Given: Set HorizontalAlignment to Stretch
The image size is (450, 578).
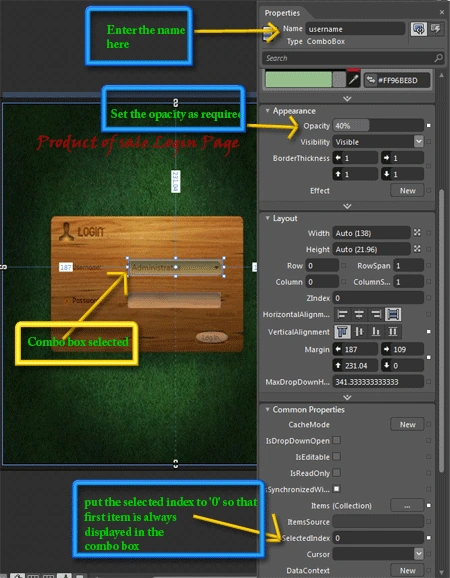Looking at the screenshot, I should click(x=393, y=314).
